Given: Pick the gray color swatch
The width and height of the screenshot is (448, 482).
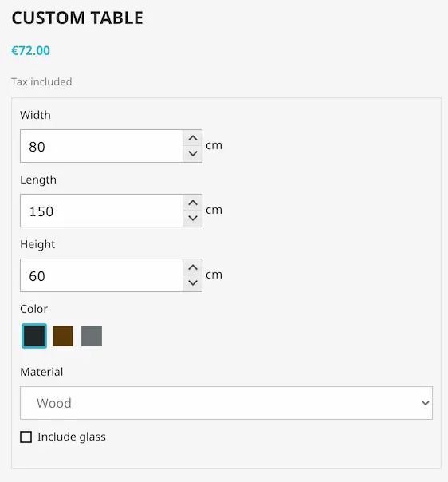Looking at the screenshot, I should point(92,336).
